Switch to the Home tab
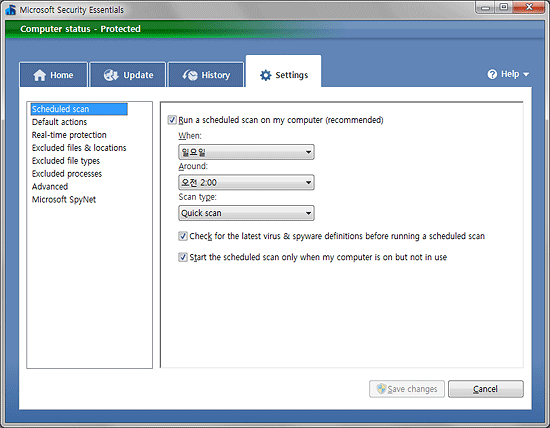 click(54, 75)
